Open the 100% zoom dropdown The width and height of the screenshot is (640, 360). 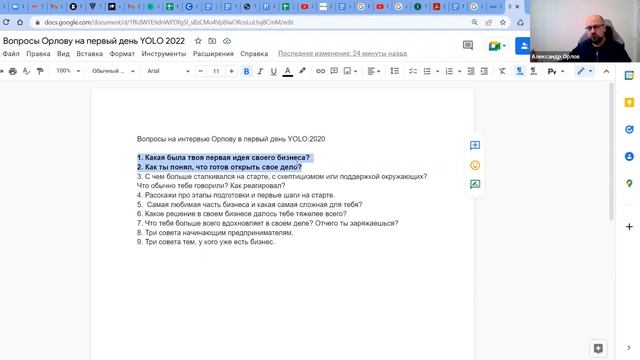click(67, 71)
